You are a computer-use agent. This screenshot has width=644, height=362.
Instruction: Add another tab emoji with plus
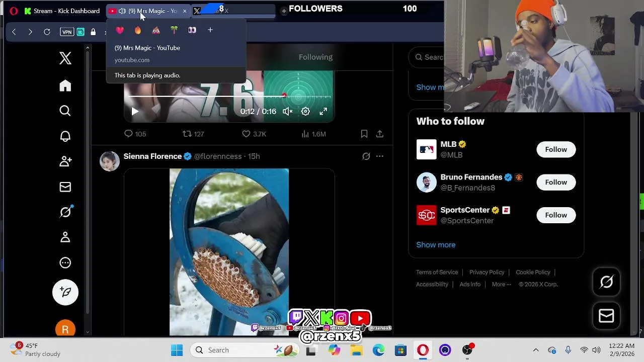(x=210, y=30)
